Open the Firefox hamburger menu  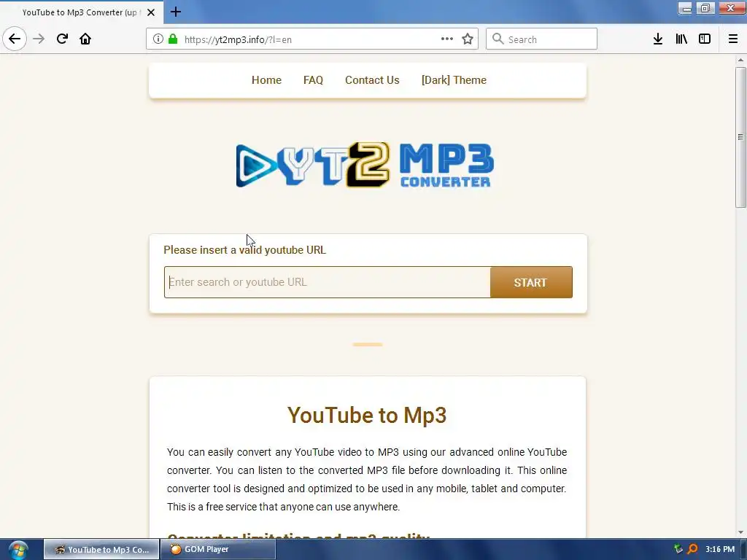click(x=733, y=39)
